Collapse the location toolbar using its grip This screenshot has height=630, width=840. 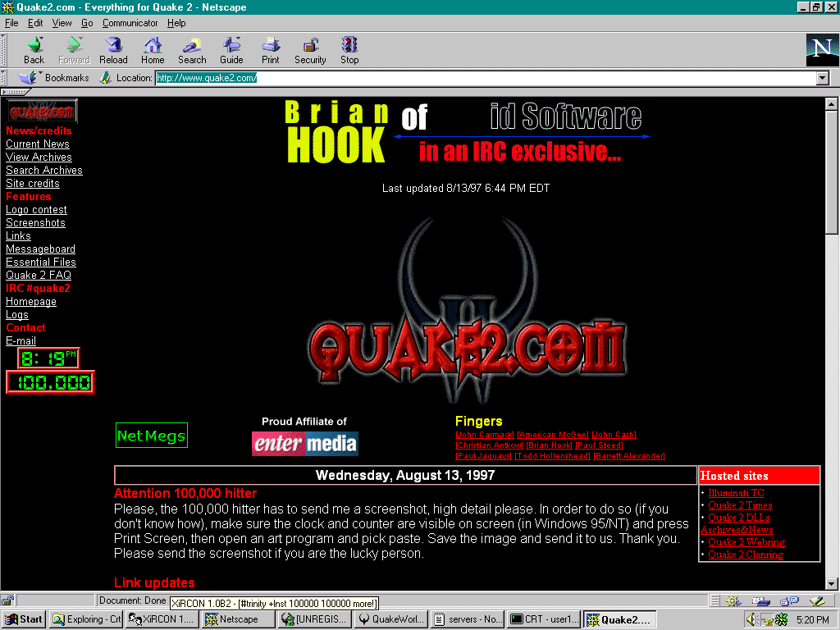click(3, 78)
